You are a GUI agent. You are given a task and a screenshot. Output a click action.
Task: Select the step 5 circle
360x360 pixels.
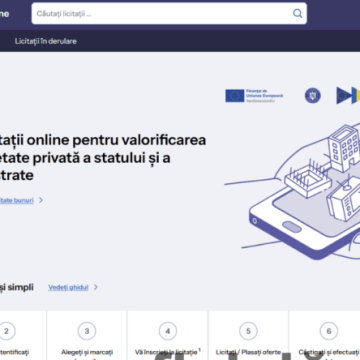click(x=248, y=331)
